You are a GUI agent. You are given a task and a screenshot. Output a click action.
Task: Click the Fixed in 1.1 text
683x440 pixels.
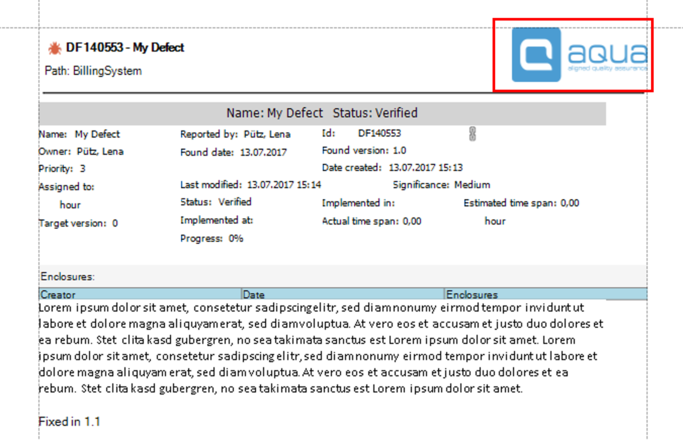pyautogui.click(x=70, y=422)
